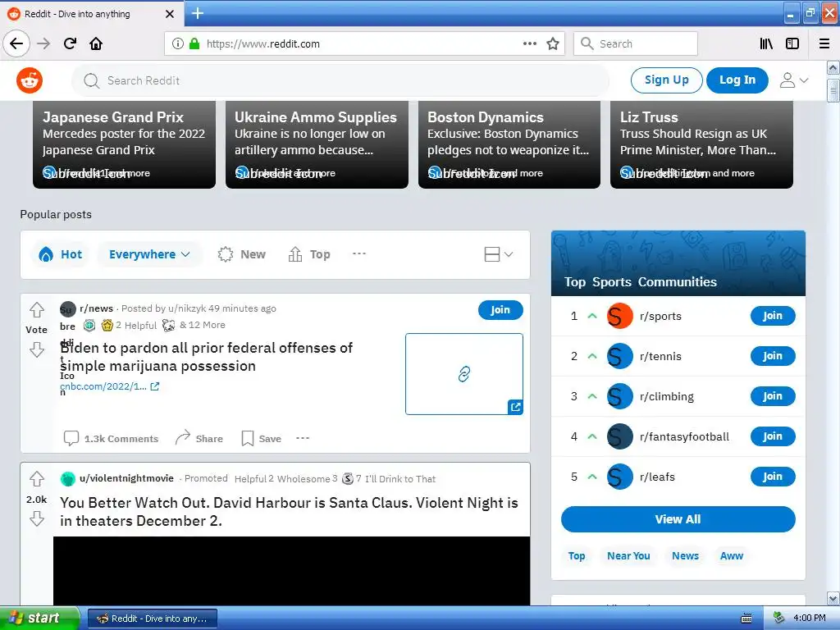The height and width of the screenshot is (630, 840).
Task: Open the user account dropdown menu
Action: coord(793,80)
